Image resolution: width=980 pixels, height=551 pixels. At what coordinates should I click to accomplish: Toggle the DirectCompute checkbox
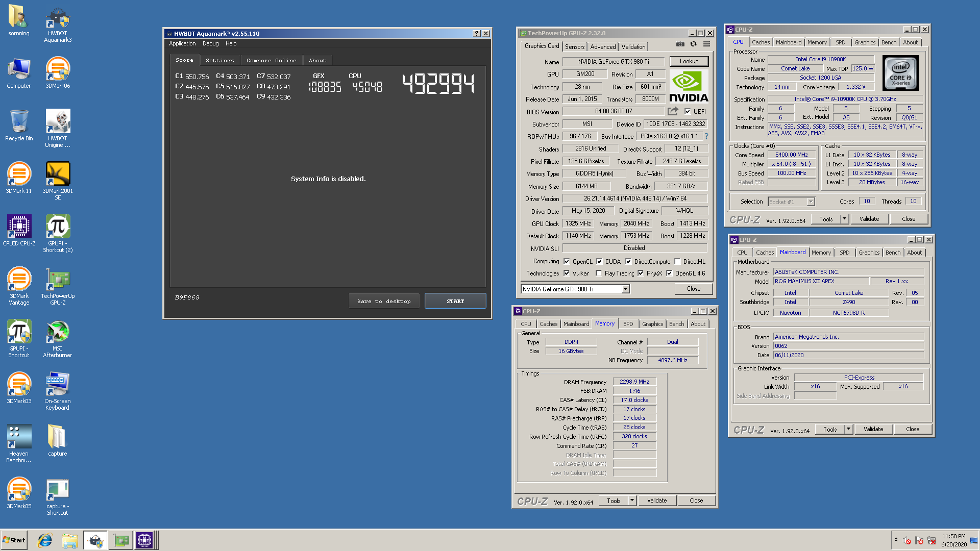(628, 261)
